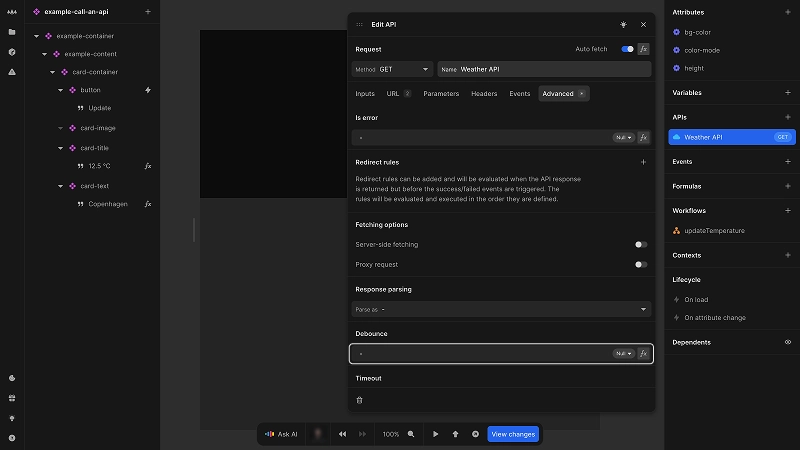Open formula editor for Auto fetch
The height and width of the screenshot is (450, 800).
point(643,49)
